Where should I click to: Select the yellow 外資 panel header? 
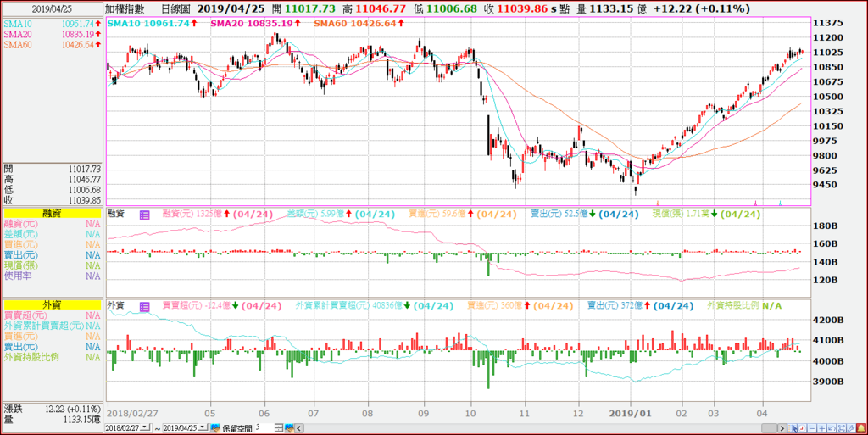pyautogui.click(x=52, y=304)
